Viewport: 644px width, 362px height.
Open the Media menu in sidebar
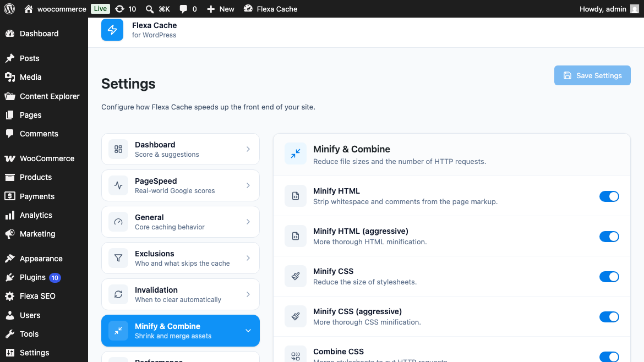[44, 77]
